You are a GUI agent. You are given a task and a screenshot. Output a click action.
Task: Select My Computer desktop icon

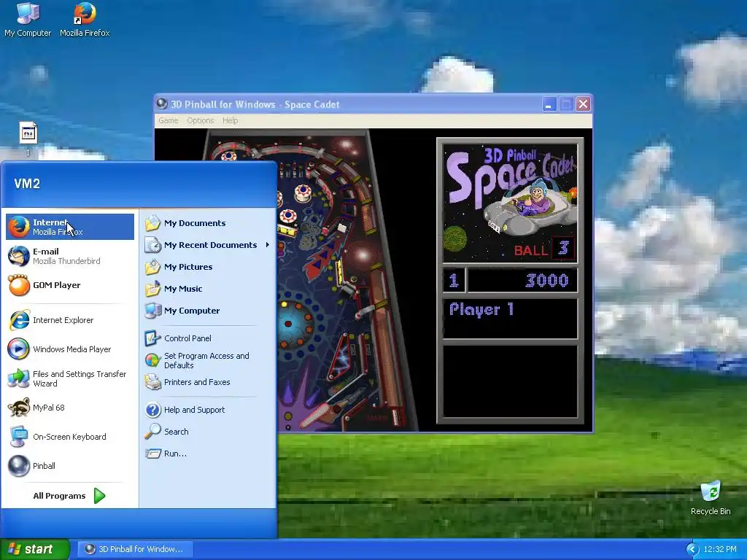[28, 20]
